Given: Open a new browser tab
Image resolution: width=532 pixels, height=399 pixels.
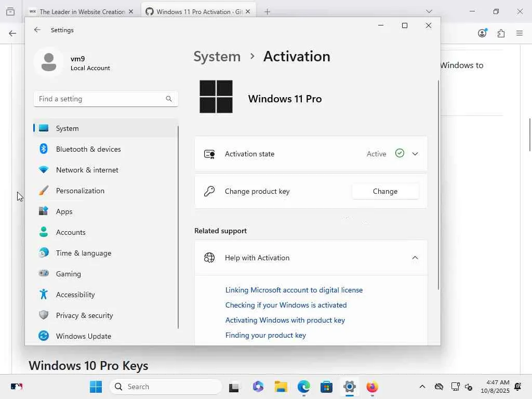Looking at the screenshot, I should pyautogui.click(x=268, y=12).
